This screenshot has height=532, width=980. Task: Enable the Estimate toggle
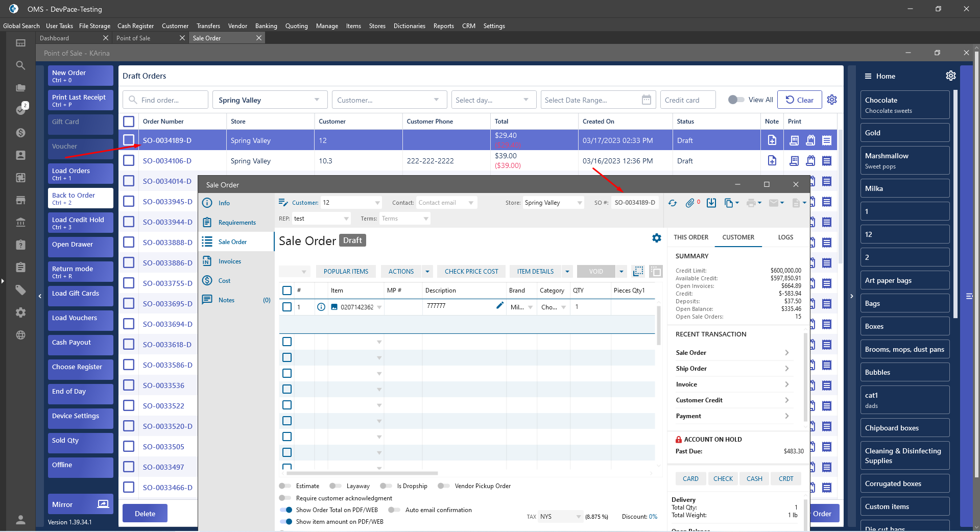point(285,486)
